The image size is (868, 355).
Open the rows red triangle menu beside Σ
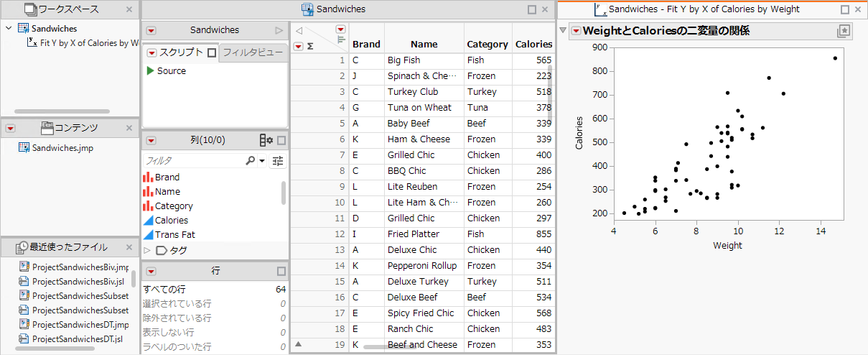pyautogui.click(x=299, y=46)
